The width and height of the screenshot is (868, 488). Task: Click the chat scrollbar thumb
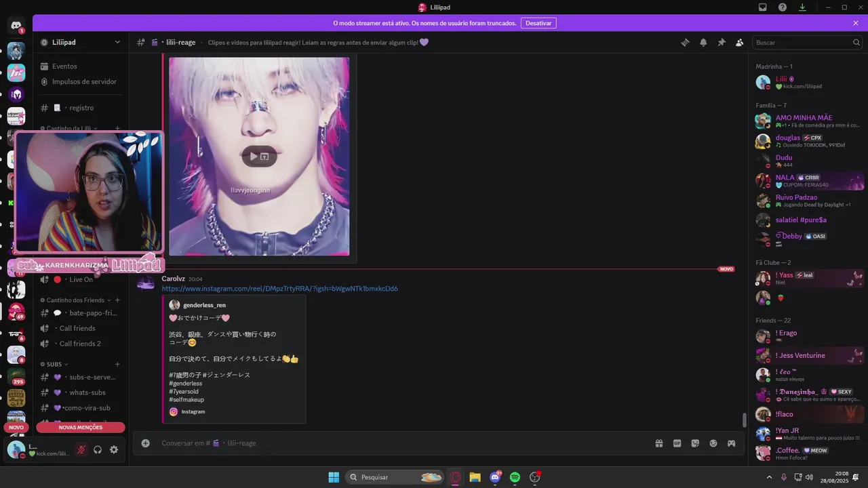744,420
